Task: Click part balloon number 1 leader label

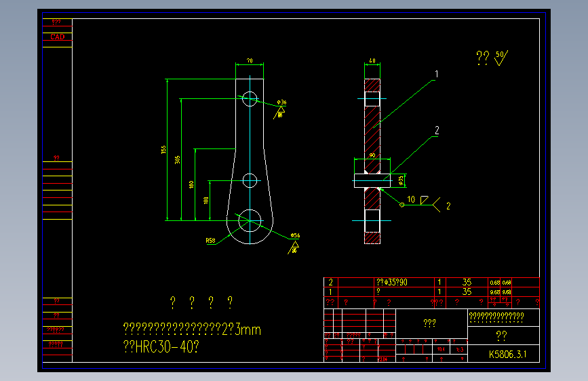Action: [x=437, y=74]
